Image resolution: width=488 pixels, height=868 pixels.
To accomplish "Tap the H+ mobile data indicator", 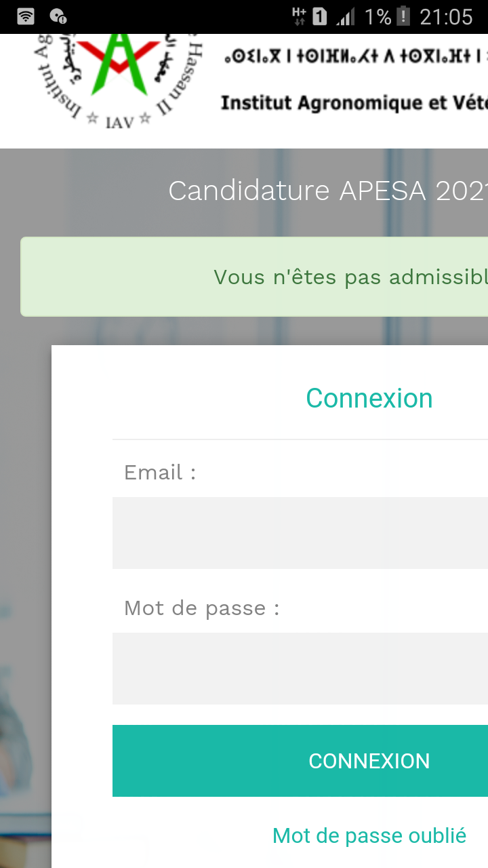I will (x=298, y=16).
